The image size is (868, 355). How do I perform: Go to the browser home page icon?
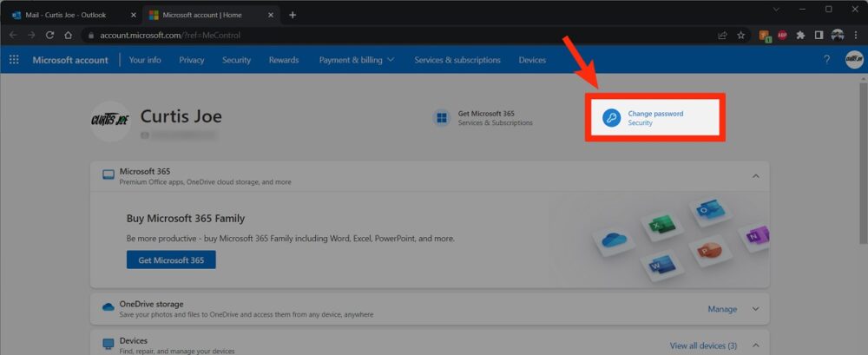pyautogui.click(x=68, y=36)
